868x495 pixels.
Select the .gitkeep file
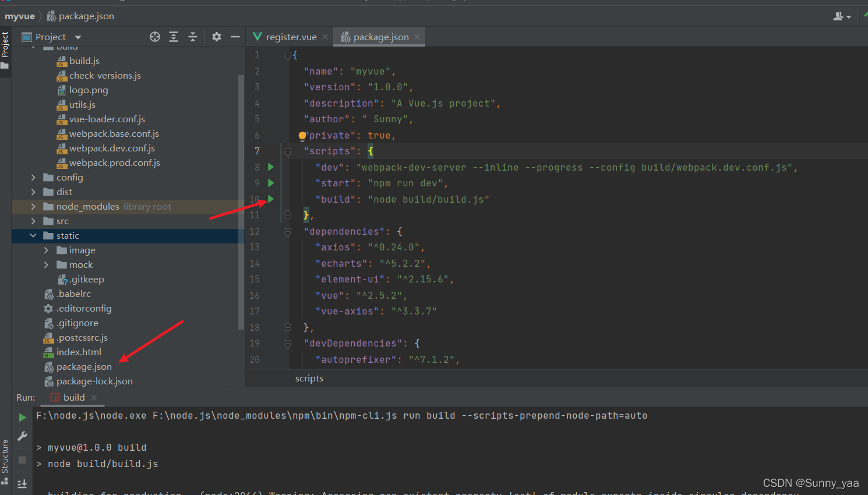87,279
